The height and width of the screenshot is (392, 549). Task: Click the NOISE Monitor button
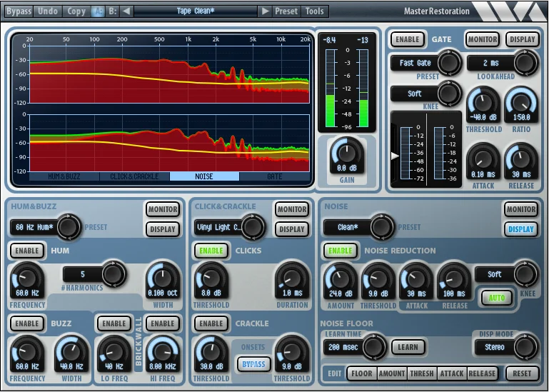pos(521,209)
